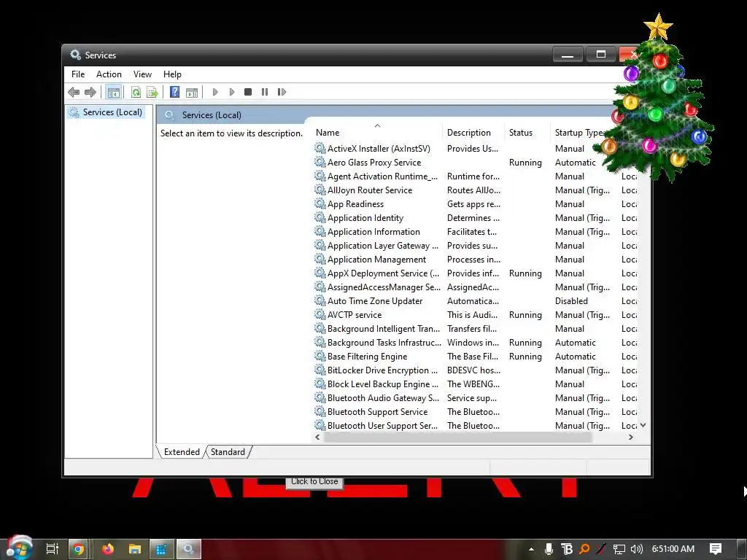
Task: Click the Back arrow toolbar icon
Action: coord(74,92)
